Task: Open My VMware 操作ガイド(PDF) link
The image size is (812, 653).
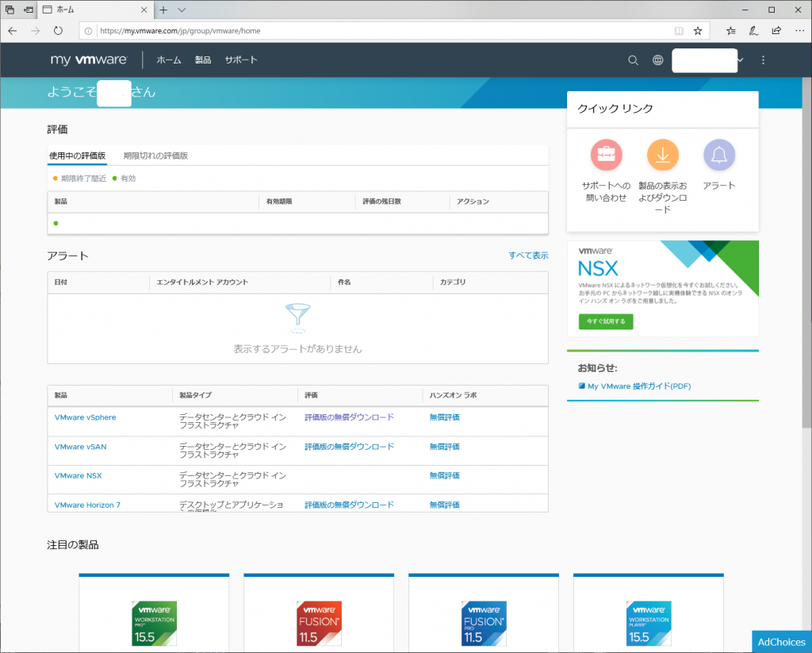Action: tap(639, 386)
